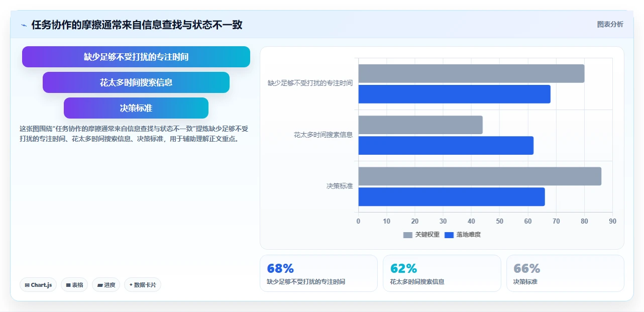Click blue bar for 缺少足够不受打扰的专注时间
The height and width of the screenshot is (312, 644).
(454, 94)
